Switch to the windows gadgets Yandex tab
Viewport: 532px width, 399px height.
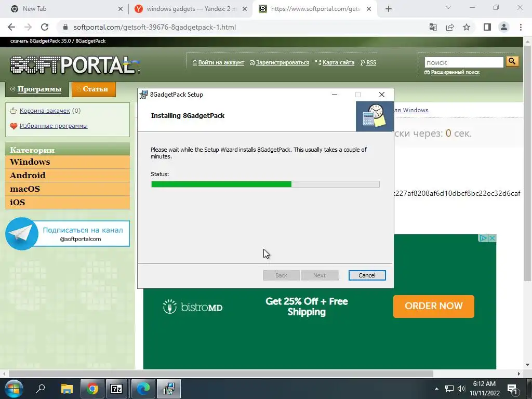190,9
